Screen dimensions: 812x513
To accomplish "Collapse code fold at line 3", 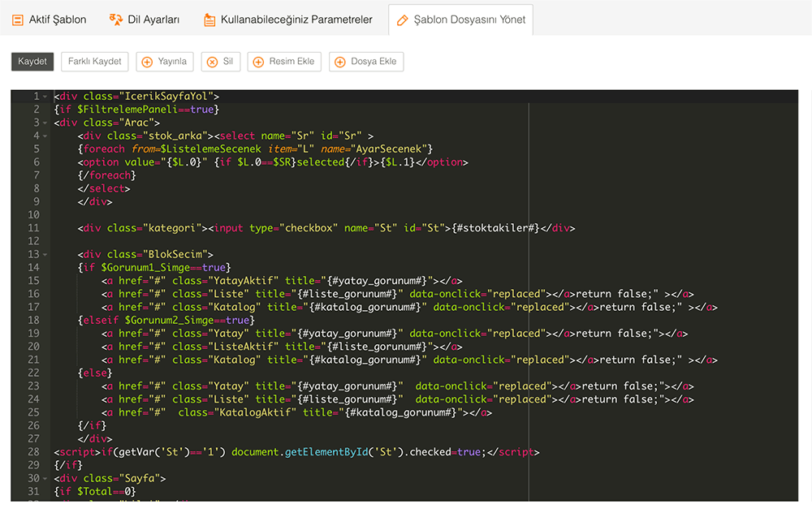I will click(x=45, y=123).
